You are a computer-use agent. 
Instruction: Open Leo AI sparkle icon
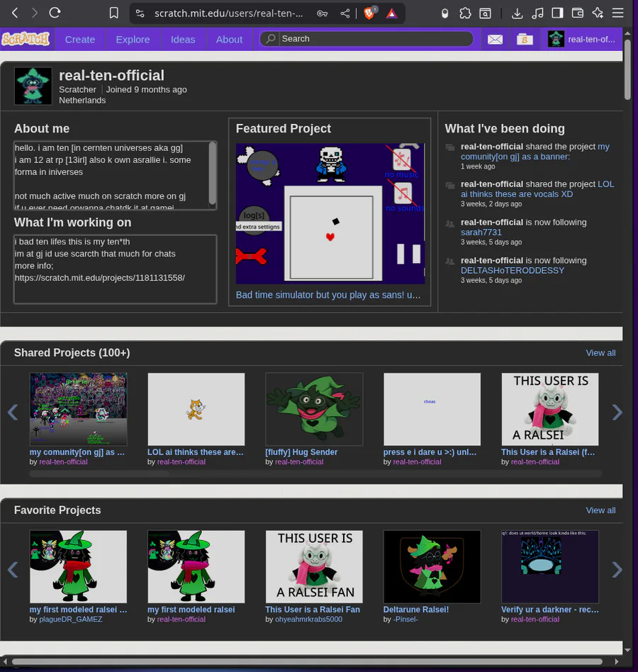pyautogui.click(x=598, y=13)
